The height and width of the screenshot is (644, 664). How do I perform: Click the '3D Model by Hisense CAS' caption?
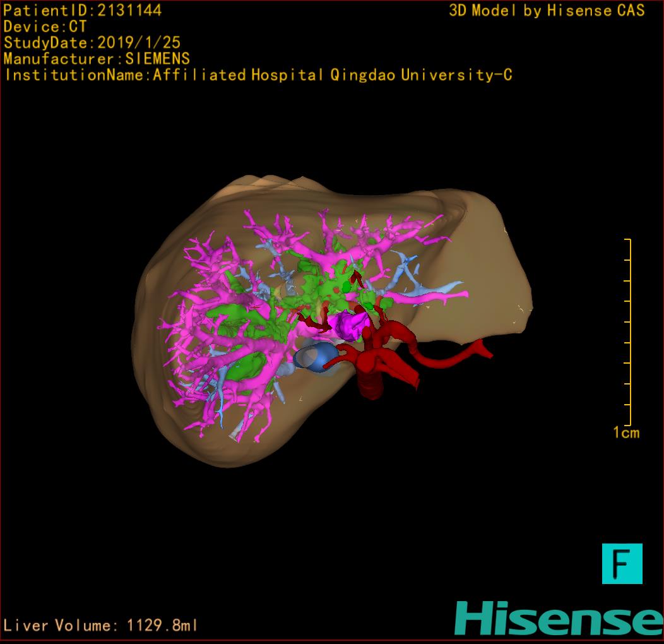coord(547,10)
